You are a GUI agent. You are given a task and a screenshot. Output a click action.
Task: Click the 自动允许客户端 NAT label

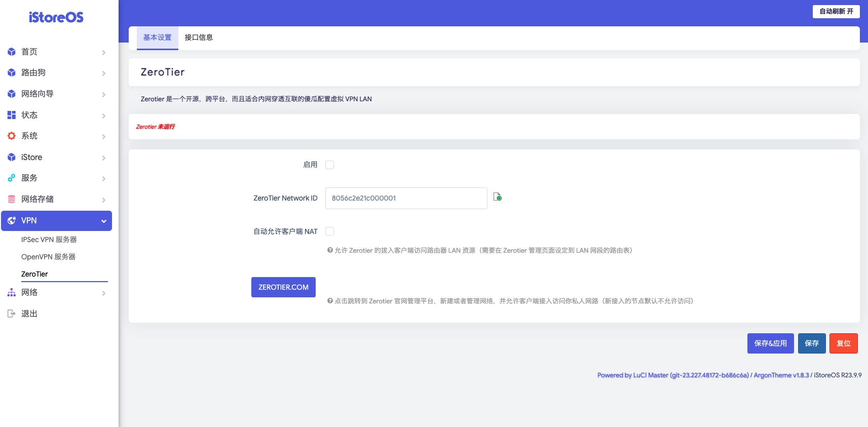point(285,231)
